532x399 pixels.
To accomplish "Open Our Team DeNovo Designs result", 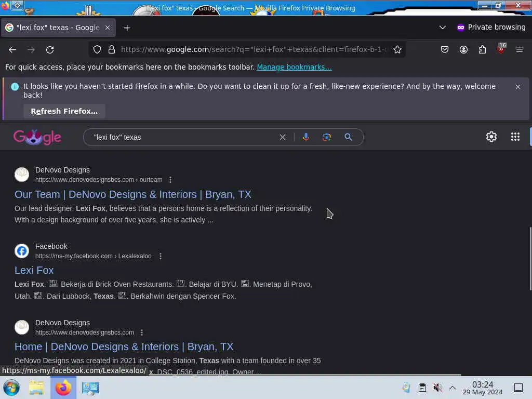I will [132, 194].
